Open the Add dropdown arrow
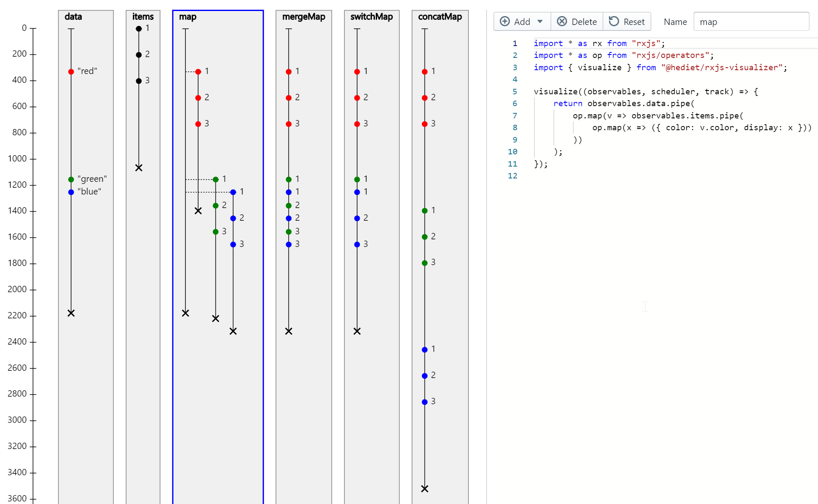Screen dimensions: 818x504 pos(540,22)
